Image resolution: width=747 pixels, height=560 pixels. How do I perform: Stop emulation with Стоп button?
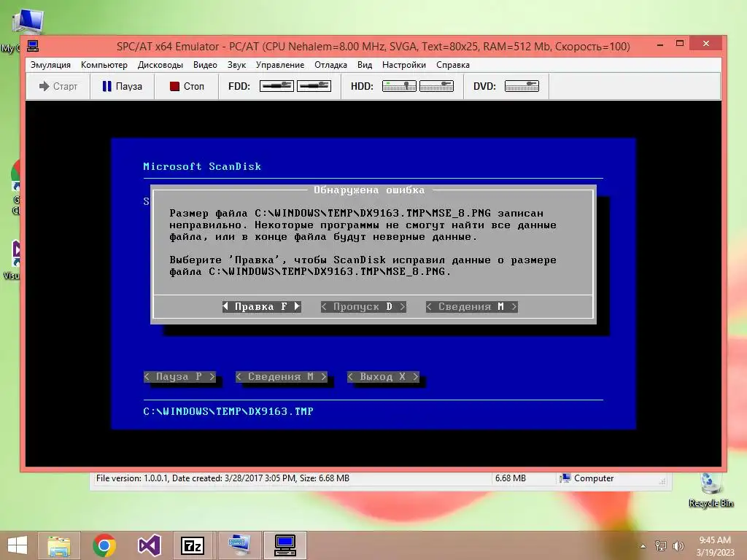tap(187, 86)
